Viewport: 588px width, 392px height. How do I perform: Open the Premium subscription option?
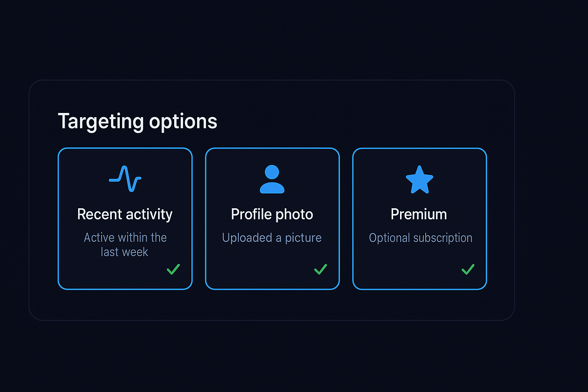420,218
